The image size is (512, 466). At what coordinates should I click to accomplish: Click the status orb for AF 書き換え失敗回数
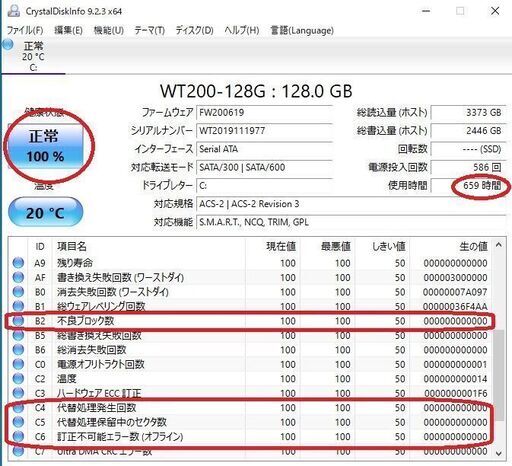[18, 277]
